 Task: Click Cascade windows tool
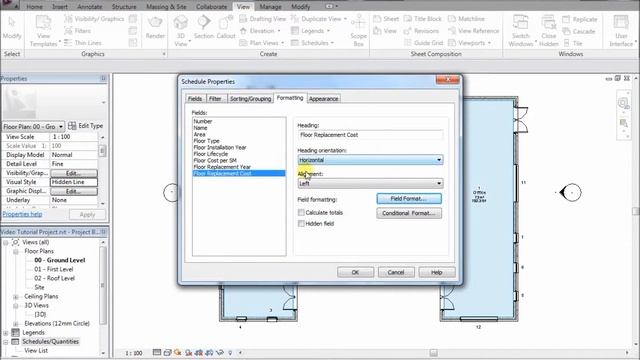579,31
